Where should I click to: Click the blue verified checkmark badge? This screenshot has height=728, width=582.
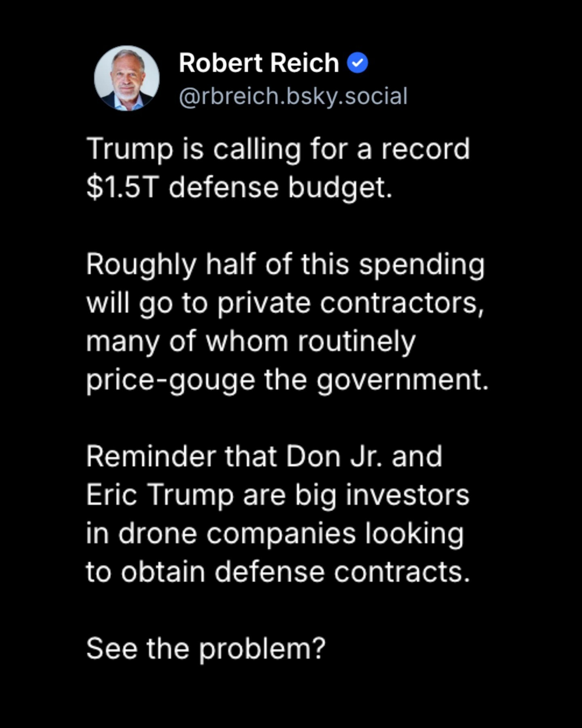pyautogui.click(x=358, y=63)
